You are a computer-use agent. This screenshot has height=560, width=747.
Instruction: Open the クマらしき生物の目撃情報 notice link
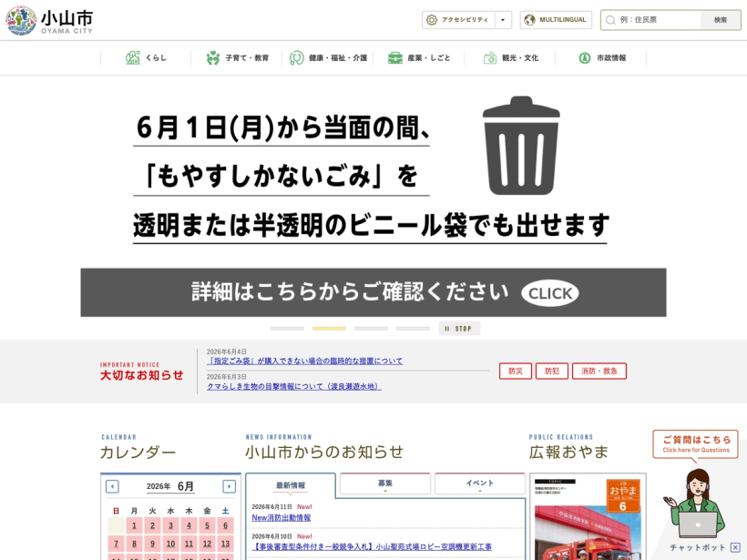294,386
